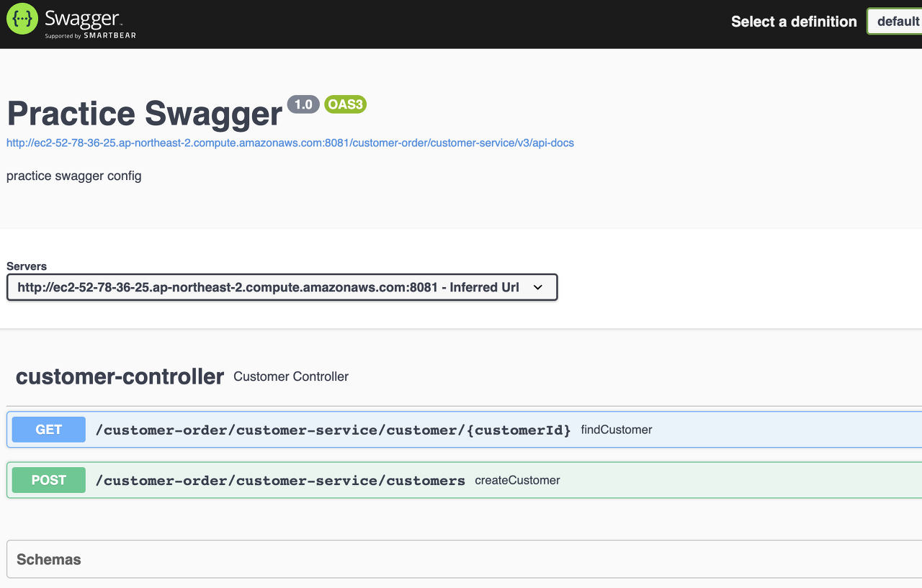Click the chevron arrow in Servers dropdown

click(x=537, y=287)
